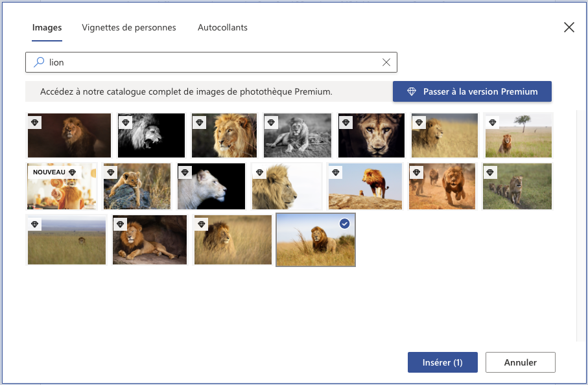Click the Annuler button
This screenshot has width=588, height=385.
(520, 362)
